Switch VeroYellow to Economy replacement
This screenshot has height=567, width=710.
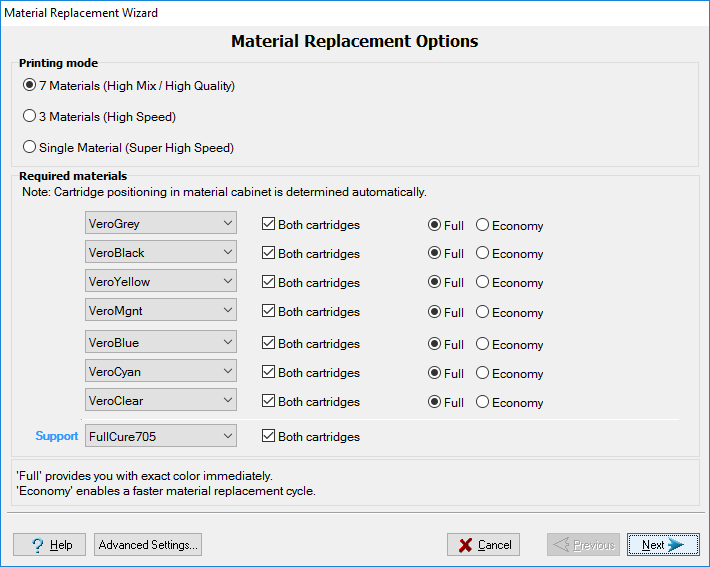(x=483, y=283)
